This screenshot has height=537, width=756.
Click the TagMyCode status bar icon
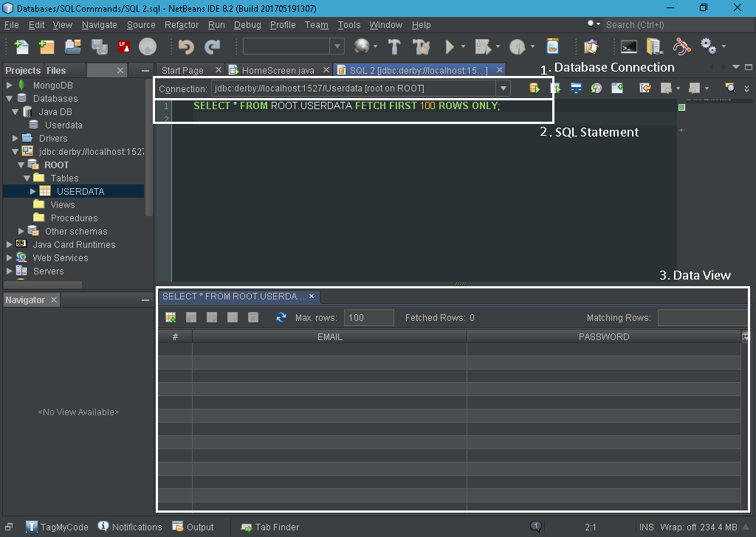(x=31, y=527)
